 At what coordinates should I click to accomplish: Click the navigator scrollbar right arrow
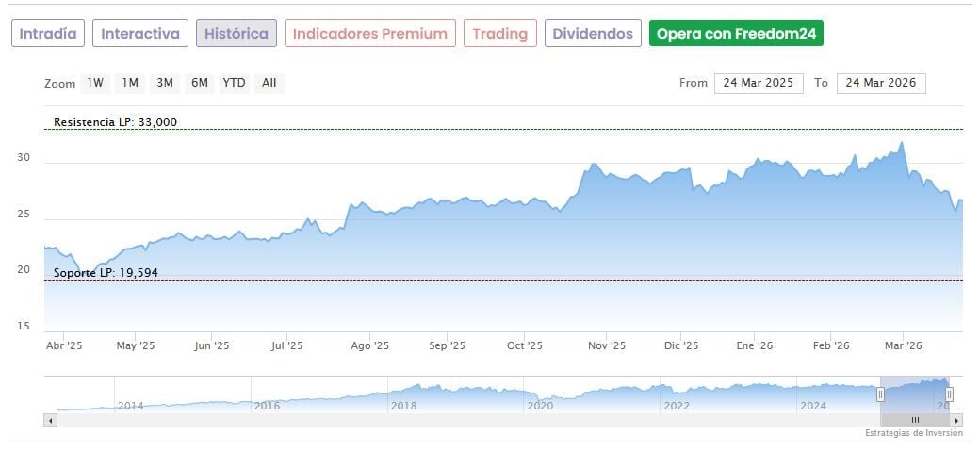pos(956,420)
